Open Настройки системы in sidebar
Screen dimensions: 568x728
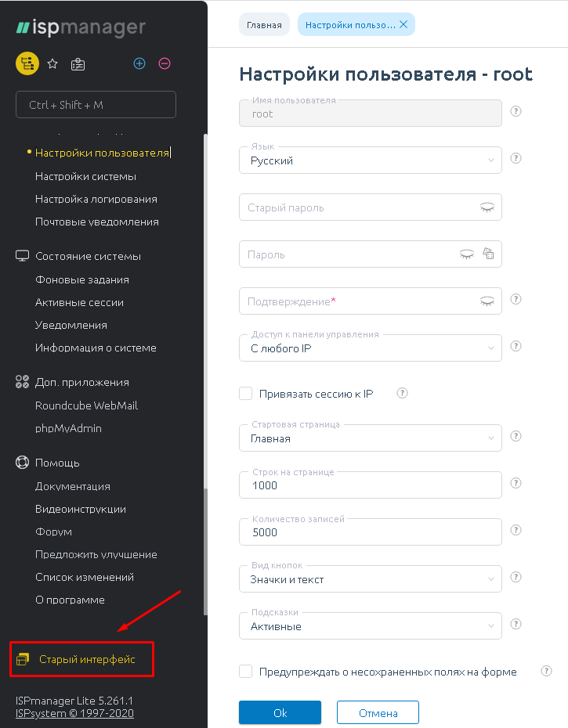coord(85,176)
